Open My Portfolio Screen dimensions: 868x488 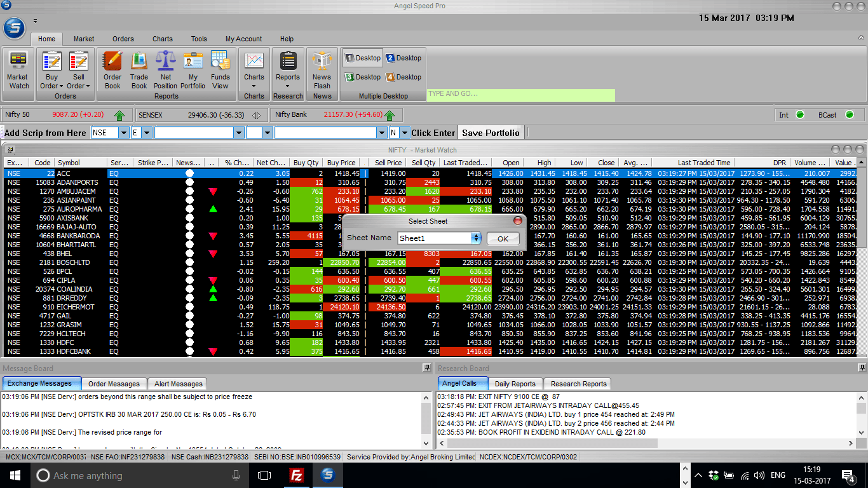click(x=193, y=70)
